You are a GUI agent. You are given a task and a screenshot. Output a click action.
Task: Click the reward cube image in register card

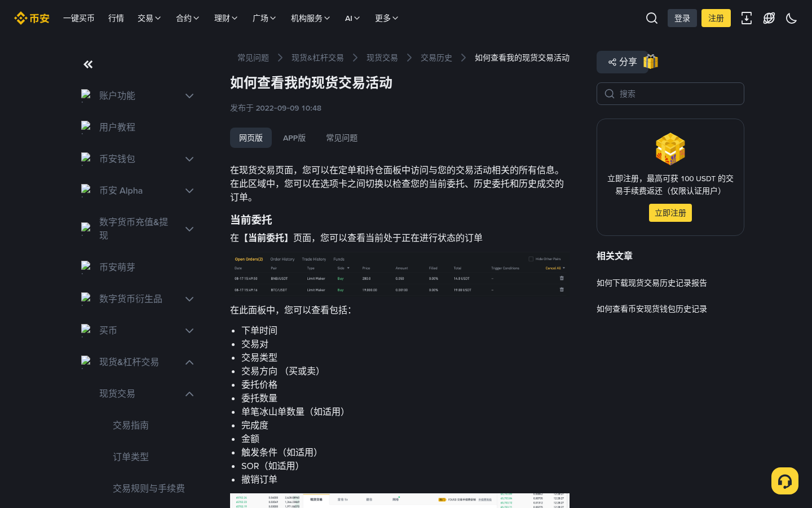670,149
